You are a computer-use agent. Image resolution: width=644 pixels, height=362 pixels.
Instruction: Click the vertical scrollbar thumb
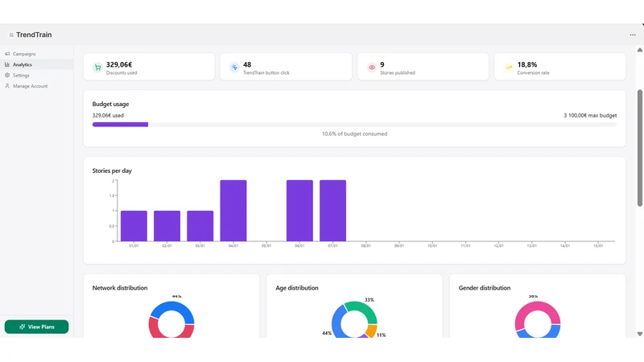640,148
